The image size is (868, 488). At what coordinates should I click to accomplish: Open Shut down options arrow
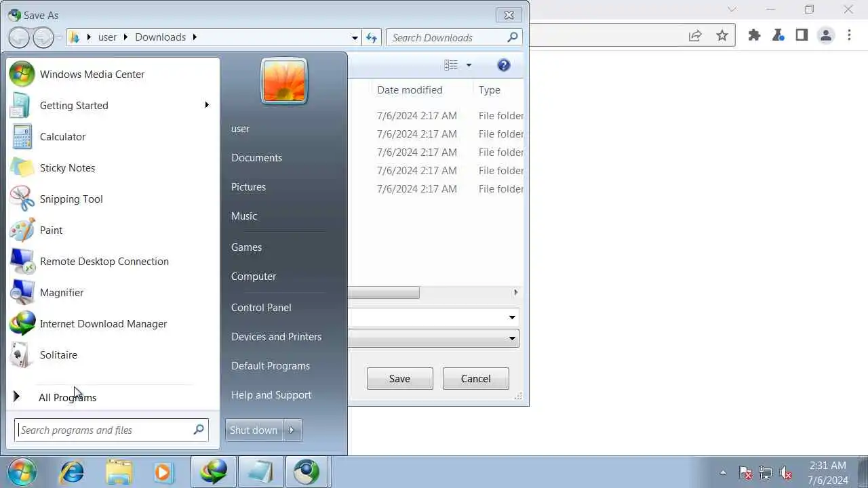tap(292, 430)
